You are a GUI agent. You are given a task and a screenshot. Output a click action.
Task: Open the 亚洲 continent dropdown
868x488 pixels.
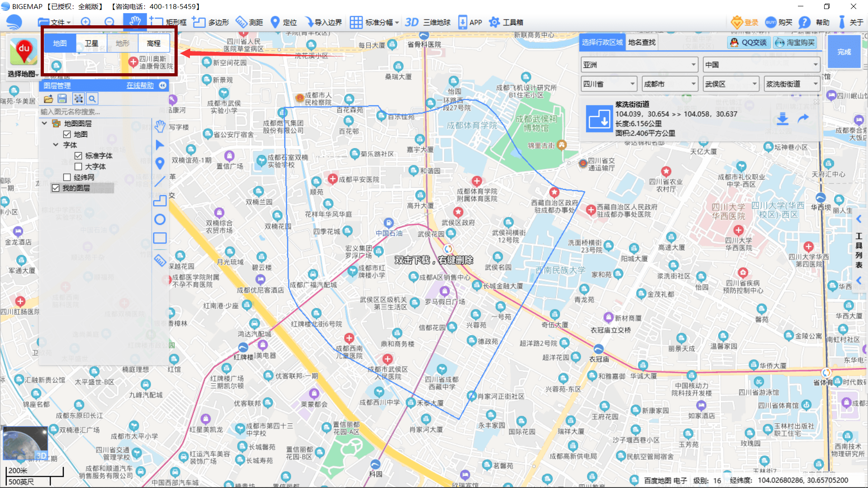point(639,65)
